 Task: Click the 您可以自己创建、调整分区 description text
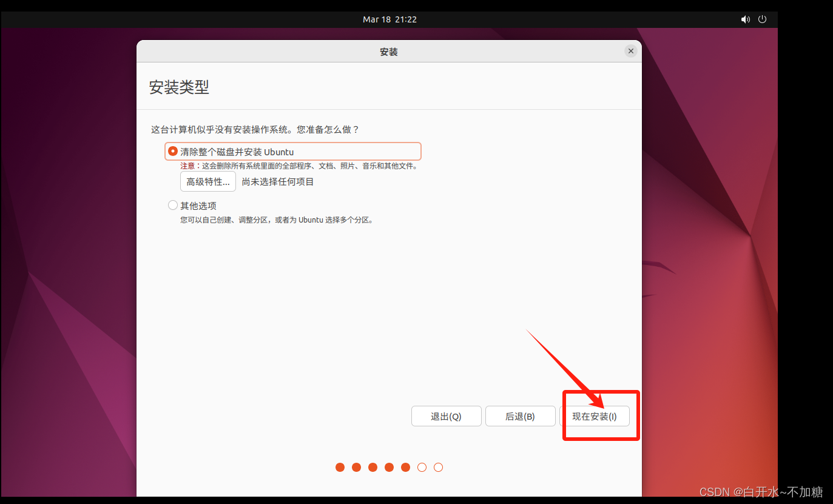pos(277,220)
